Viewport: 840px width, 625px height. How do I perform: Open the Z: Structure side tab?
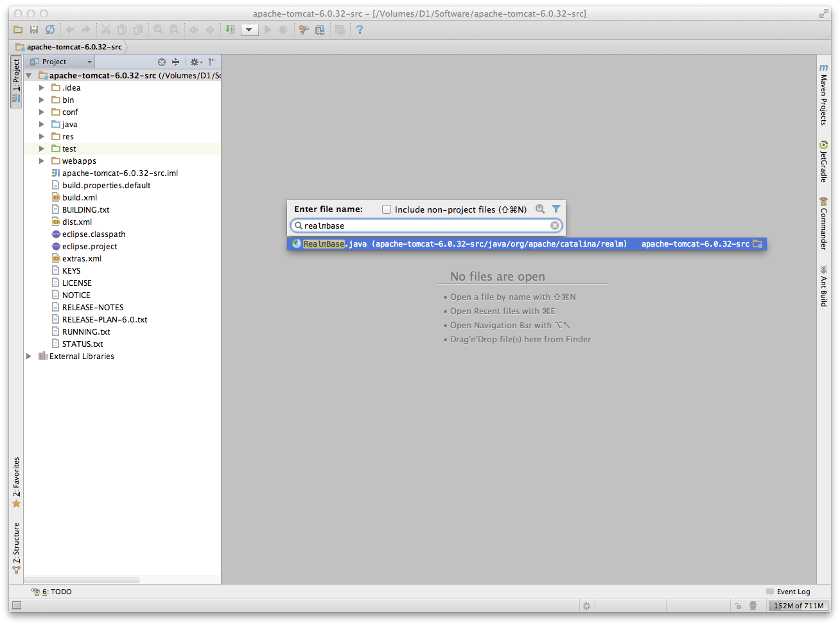16,548
